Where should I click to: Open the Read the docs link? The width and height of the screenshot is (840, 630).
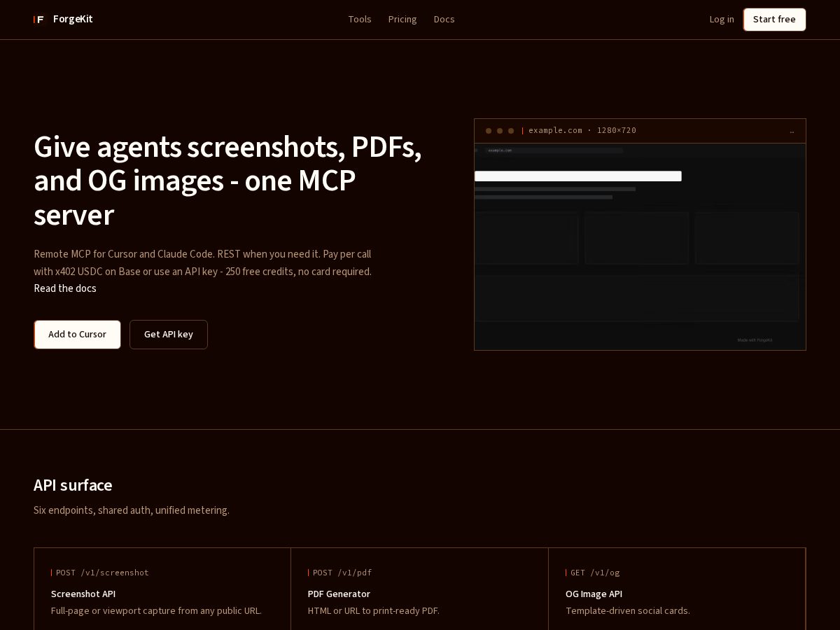click(65, 288)
